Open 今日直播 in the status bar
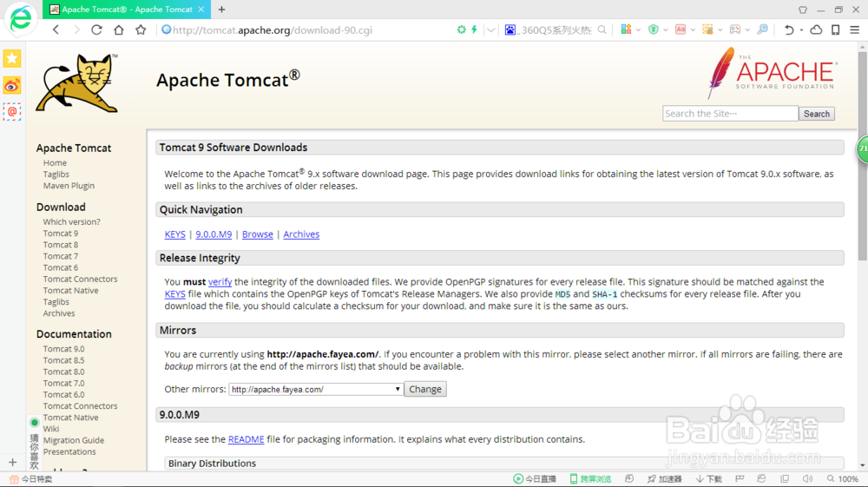The image size is (868, 487). [535, 479]
